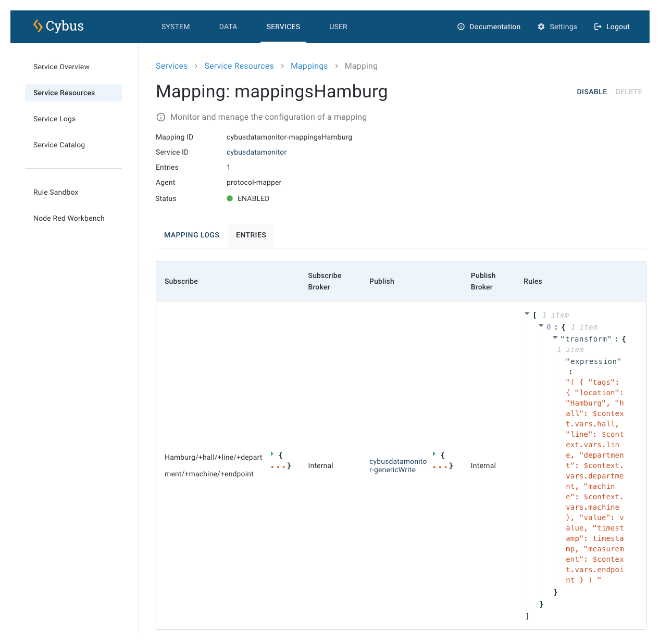
Task: Click the green enabled status indicator
Action: coord(230,198)
